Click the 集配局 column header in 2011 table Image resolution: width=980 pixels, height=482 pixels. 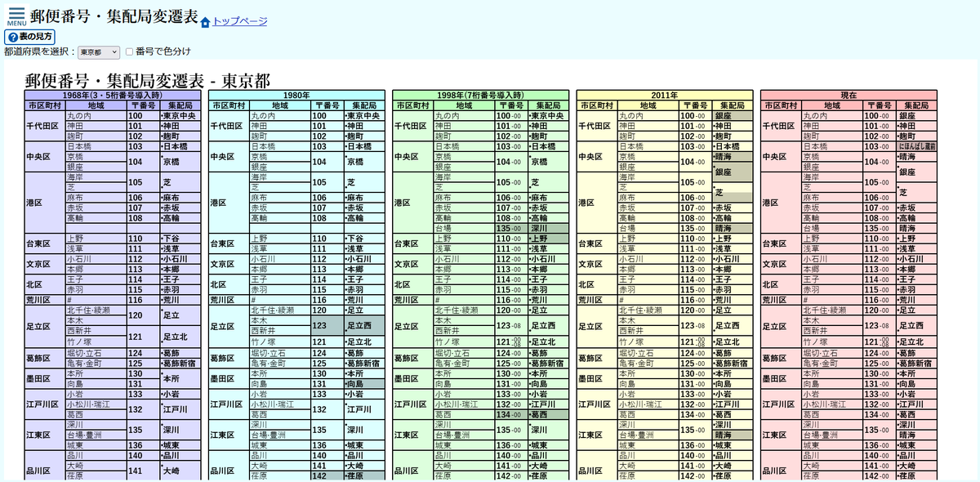coord(731,106)
